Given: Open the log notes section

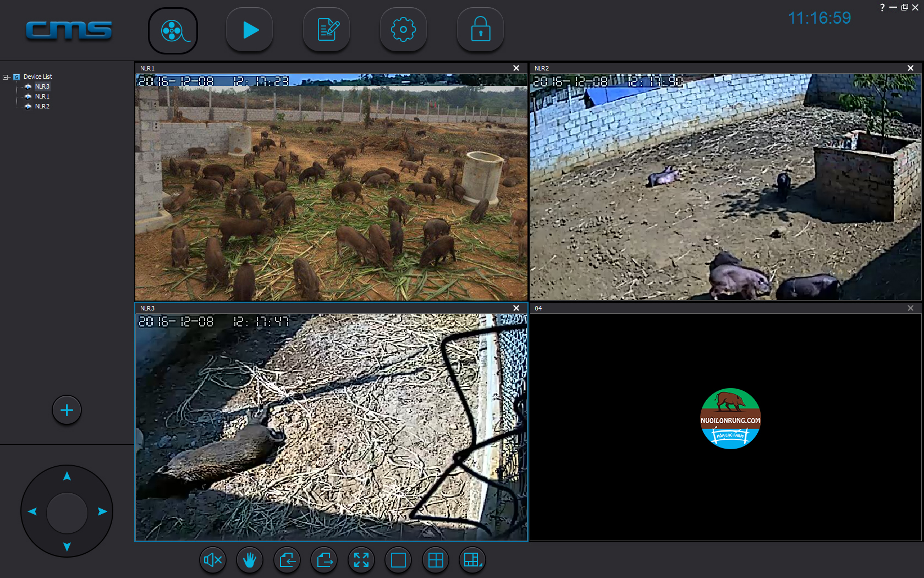Looking at the screenshot, I should 327,30.
